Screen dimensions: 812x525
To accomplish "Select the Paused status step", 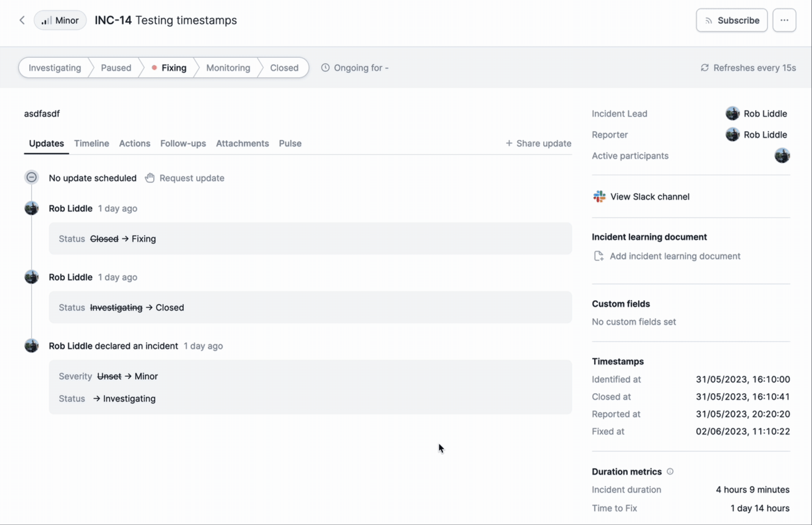I will (x=116, y=68).
